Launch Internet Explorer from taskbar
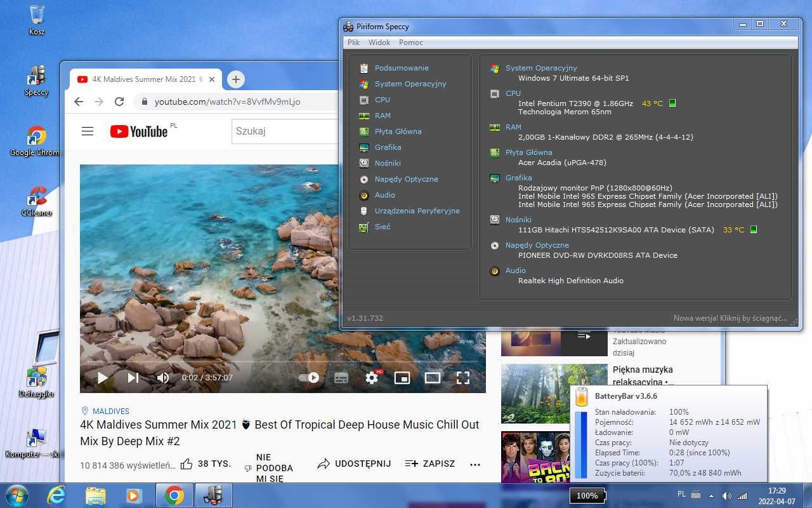The image size is (812, 508). 56,495
